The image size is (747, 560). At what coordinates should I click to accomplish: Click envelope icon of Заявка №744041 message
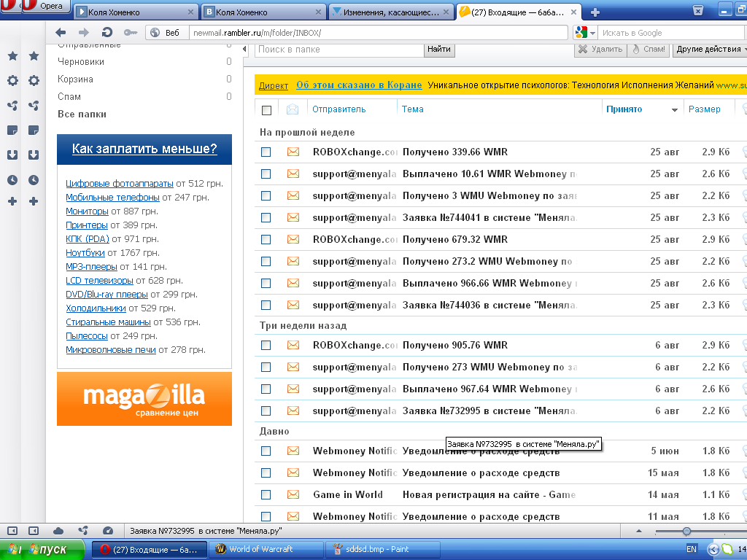[x=293, y=217]
